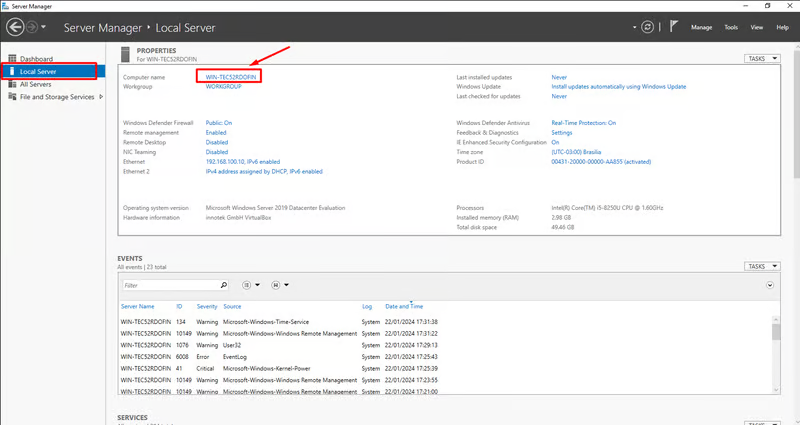Open the Tools menu
The image size is (800, 425).
pos(731,27)
